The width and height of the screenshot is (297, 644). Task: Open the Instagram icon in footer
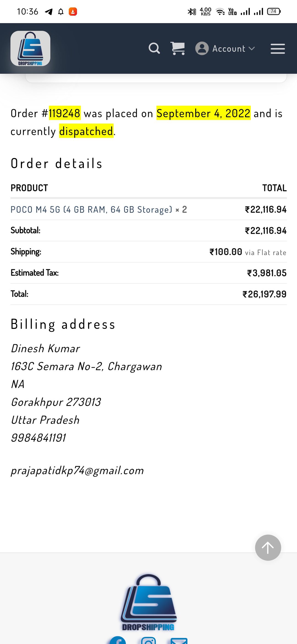[148, 641]
